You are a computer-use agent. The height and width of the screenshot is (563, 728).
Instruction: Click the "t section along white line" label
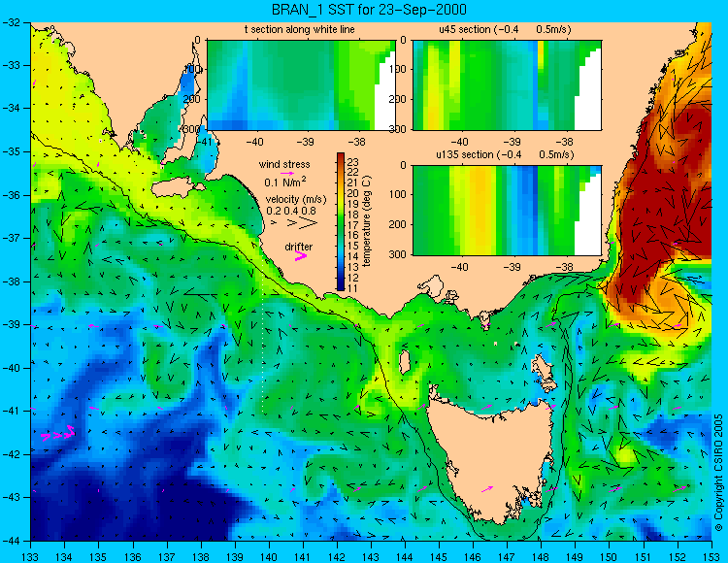(x=300, y=29)
